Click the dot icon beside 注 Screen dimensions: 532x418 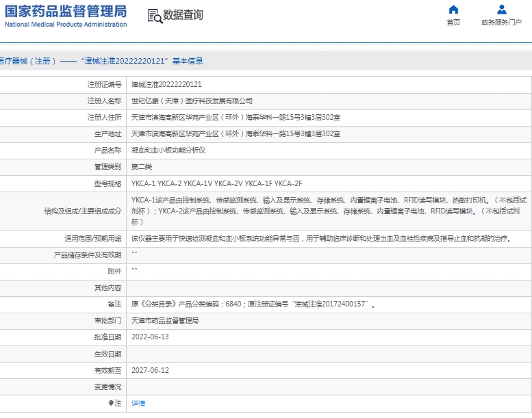(111, 403)
